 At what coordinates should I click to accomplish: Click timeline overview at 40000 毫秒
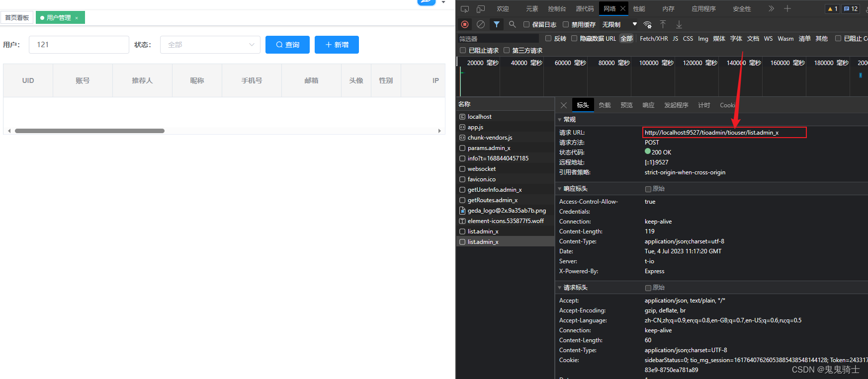526,63
